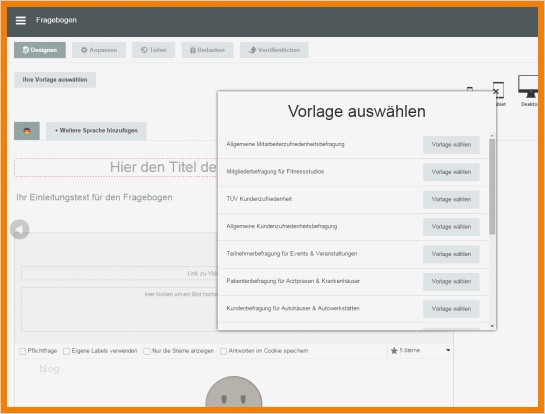Enable the Pflichtfrage checkbox
545x414 pixels.
click(23, 351)
